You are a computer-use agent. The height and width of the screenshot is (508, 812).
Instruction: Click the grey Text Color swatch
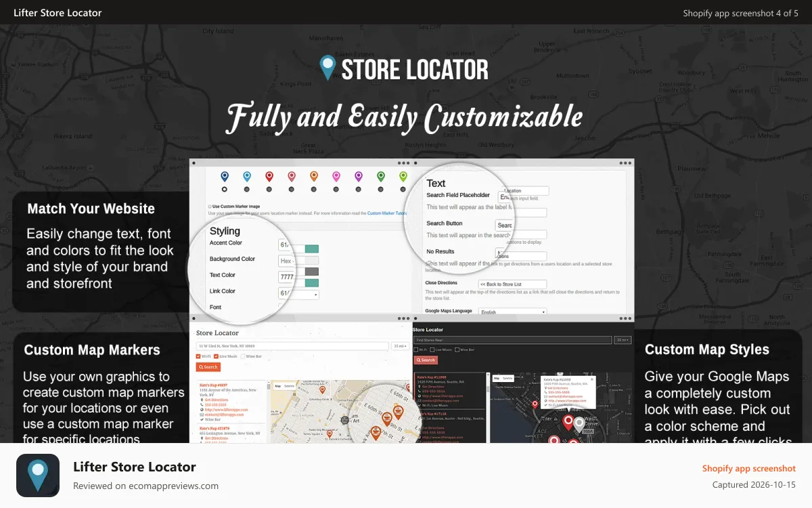[312, 272]
